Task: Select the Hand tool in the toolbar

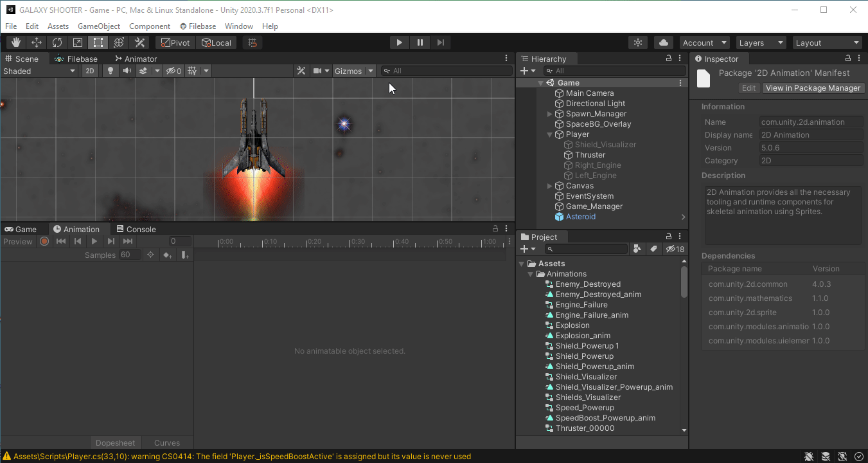Action: pos(16,42)
